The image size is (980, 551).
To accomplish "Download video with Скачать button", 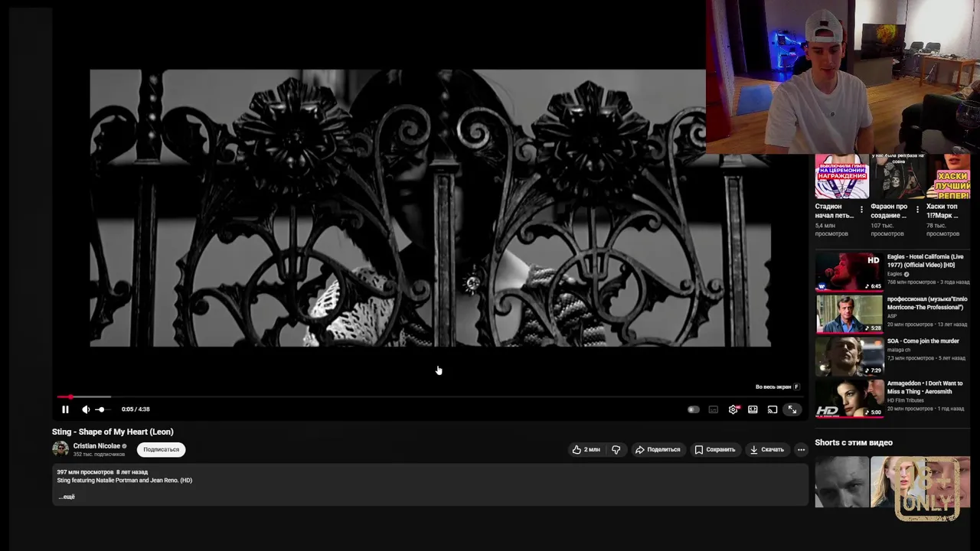I will [x=766, y=449].
